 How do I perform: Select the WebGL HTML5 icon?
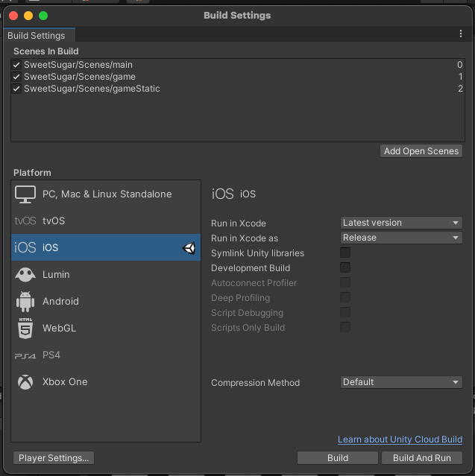[25, 329]
